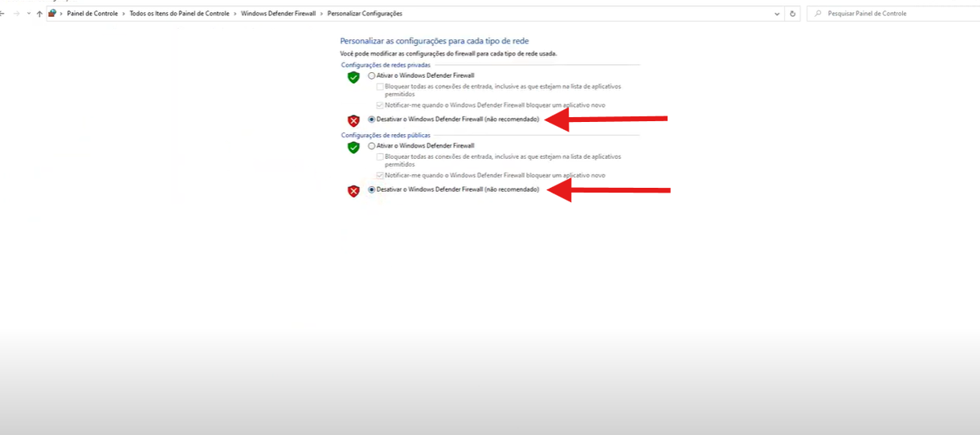Open the recent locations dropdown chevron
This screenshot has height=435, width=980.
(29, 14)
